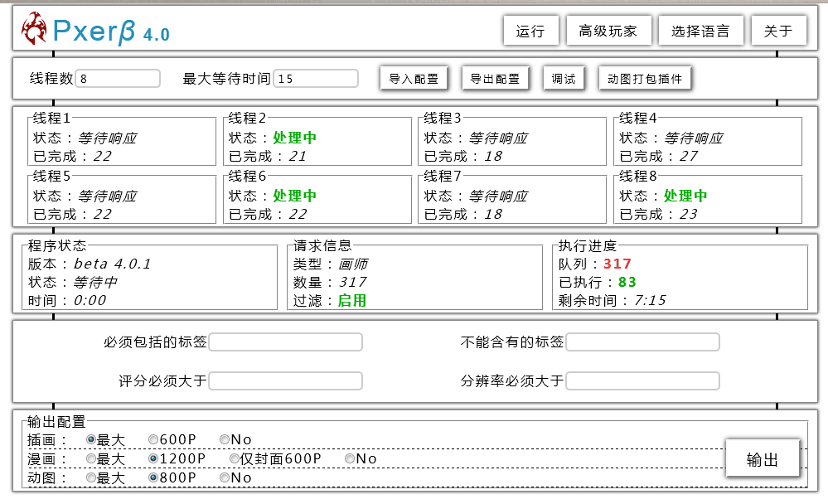This screenshot has width=828, height=504.
Task: Open the 高级玩家 options
Action: point(608,31)
